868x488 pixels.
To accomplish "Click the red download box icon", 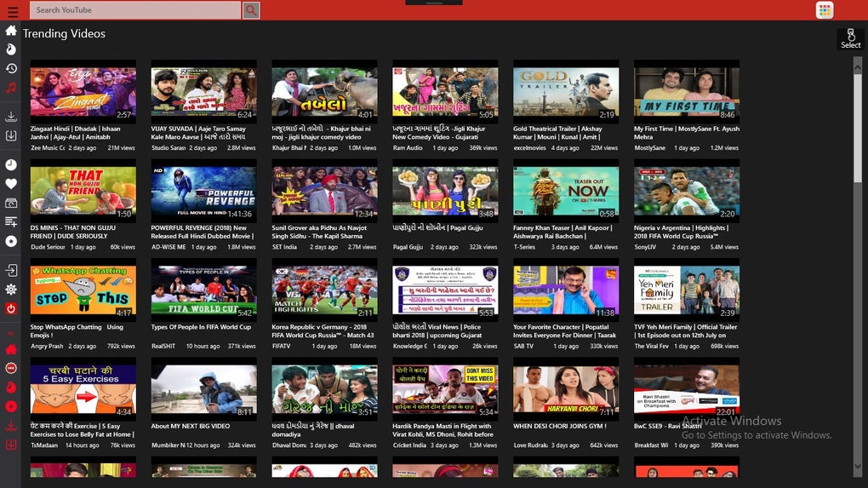I will 11,445.
